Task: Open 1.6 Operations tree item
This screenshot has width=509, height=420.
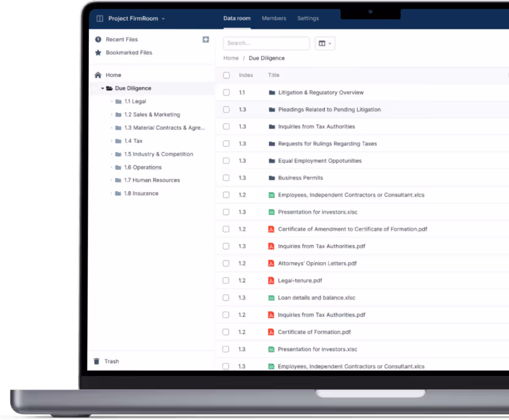Action: pos(143,167)
